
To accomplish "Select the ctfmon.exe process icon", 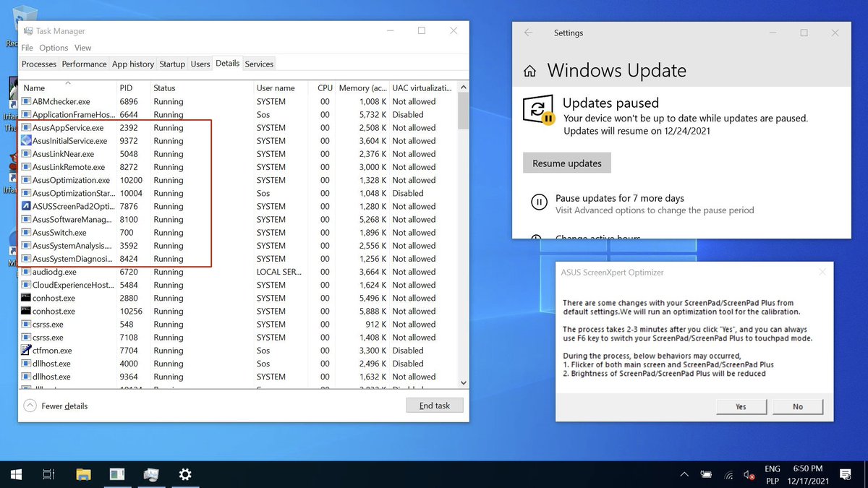I will [x=27, y=351].
